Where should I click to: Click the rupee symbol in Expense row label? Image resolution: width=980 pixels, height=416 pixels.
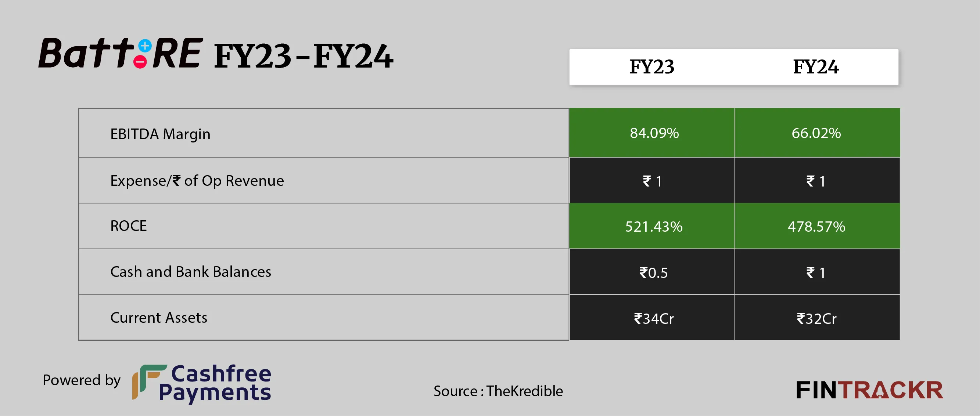176,180
